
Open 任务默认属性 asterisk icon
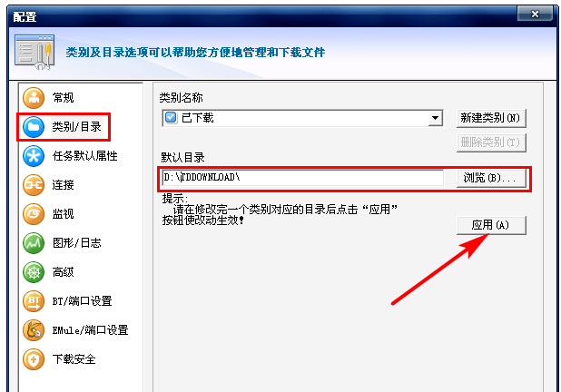34,156
